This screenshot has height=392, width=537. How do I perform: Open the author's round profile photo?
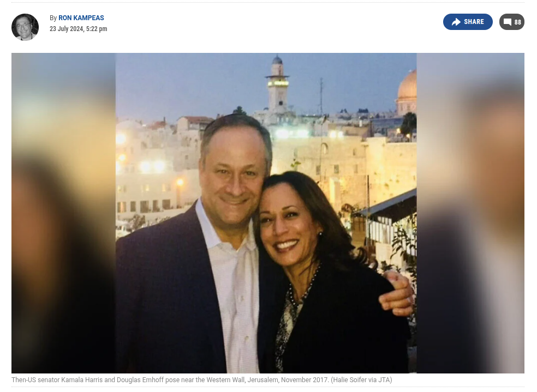25,27
